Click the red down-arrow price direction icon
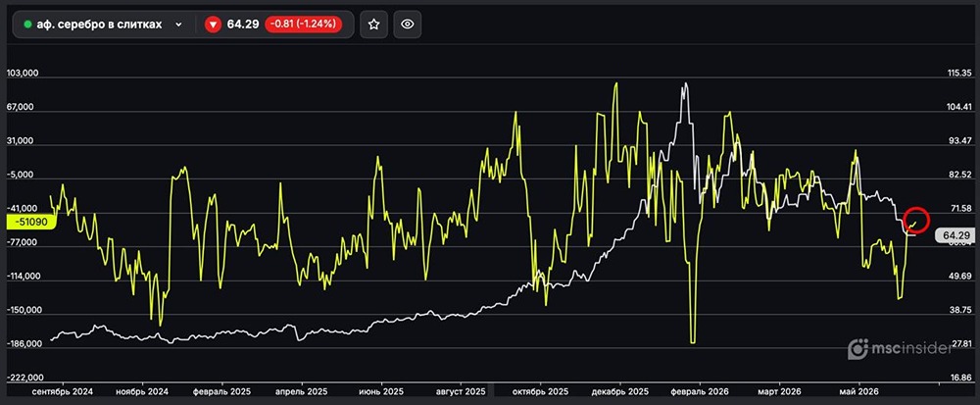Screen dimensions: 980x405 (x=213, y=25)
